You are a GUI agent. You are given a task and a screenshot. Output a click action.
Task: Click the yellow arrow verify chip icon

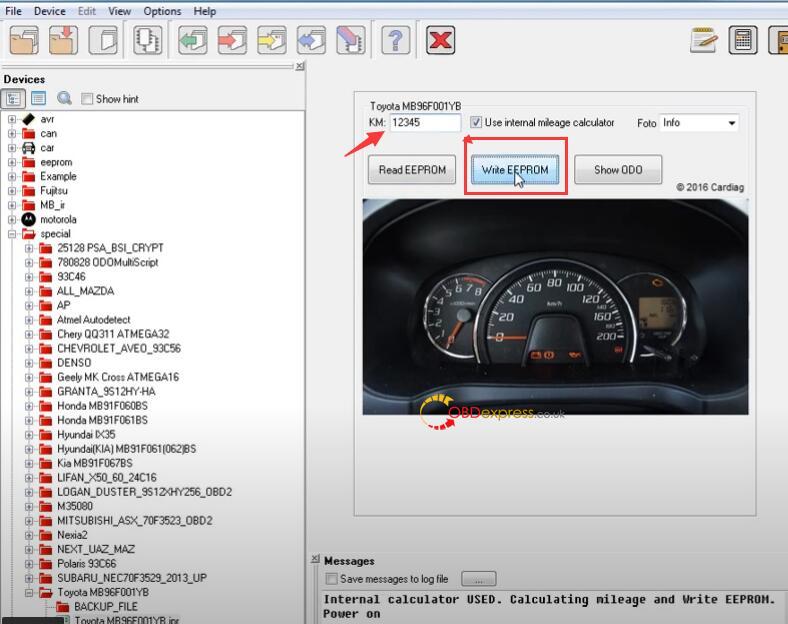[x=272, y=40]
